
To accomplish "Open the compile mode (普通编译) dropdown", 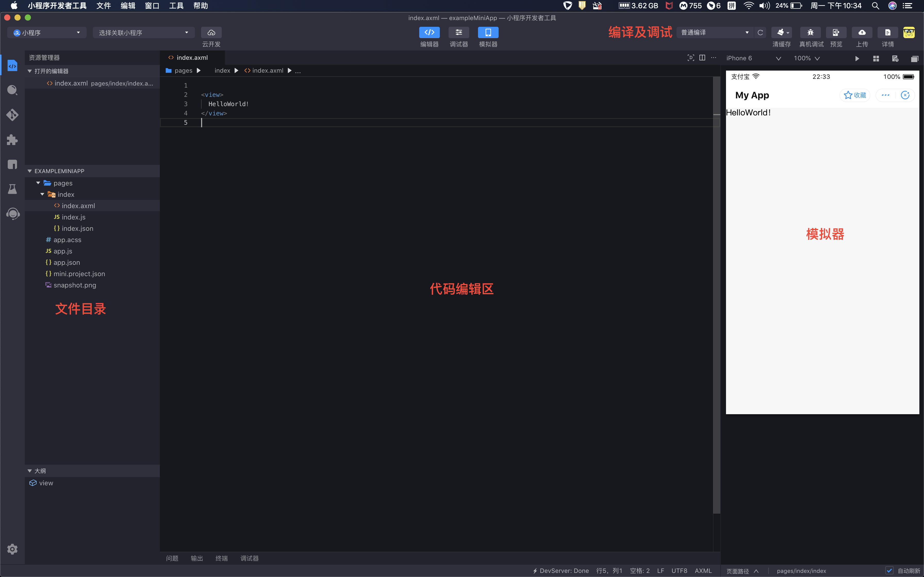I will coord(714,33).
